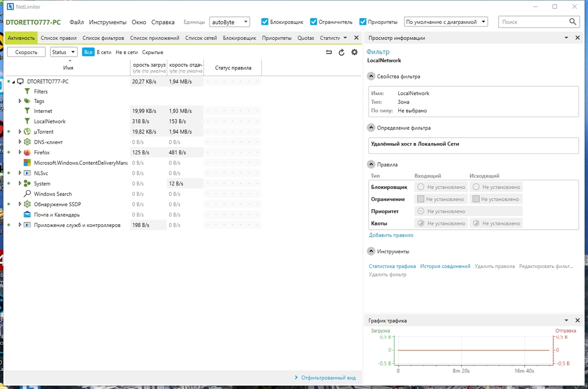Image resolution: width=588 pixels, height=389 pixels.
Task: Open the Справка menu
Action: point(163,22)
